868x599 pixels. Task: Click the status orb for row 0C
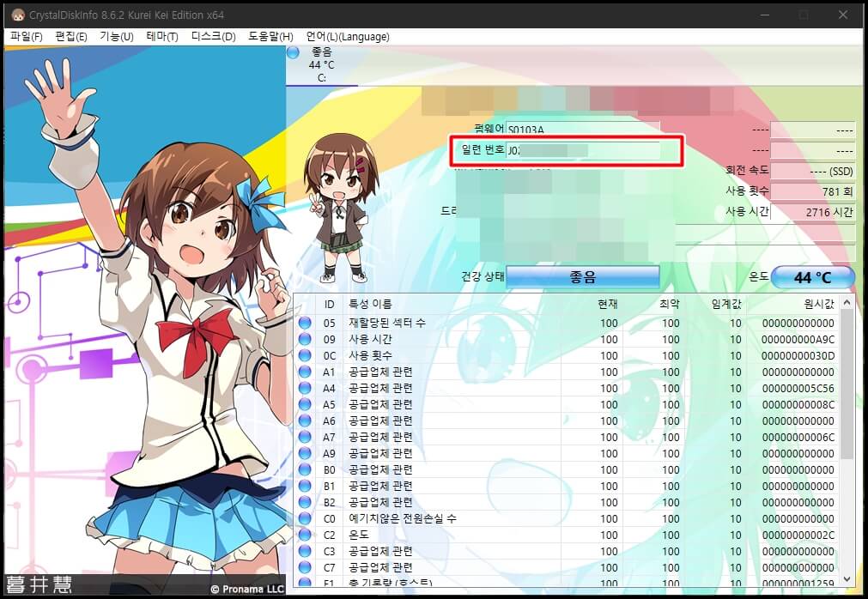pos(305,355)
